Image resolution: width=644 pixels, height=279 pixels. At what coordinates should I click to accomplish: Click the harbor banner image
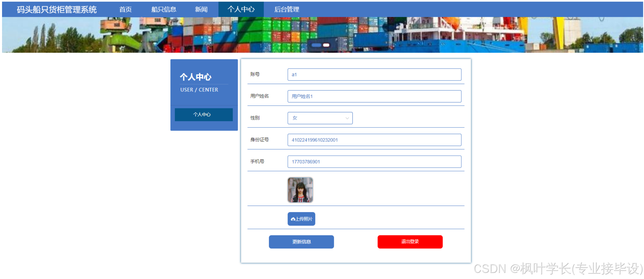pos(322,35)
